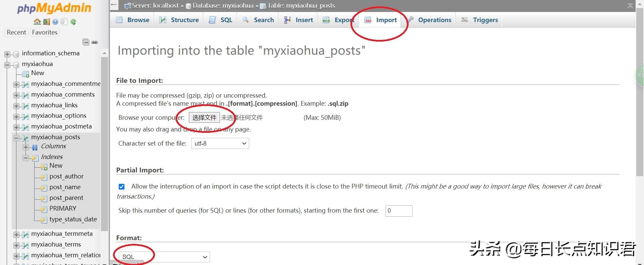This screenshot has width=644, height=265.
Task: Click the Server: localhost breadcrumb link
Action: pyautogui.click(x=156, y=5)
